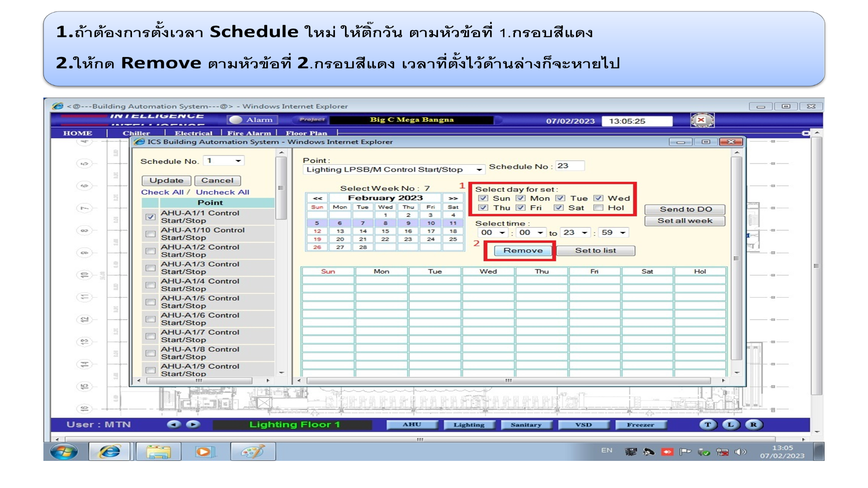Open the Fire Alarm menu

[x=249, y=133]
